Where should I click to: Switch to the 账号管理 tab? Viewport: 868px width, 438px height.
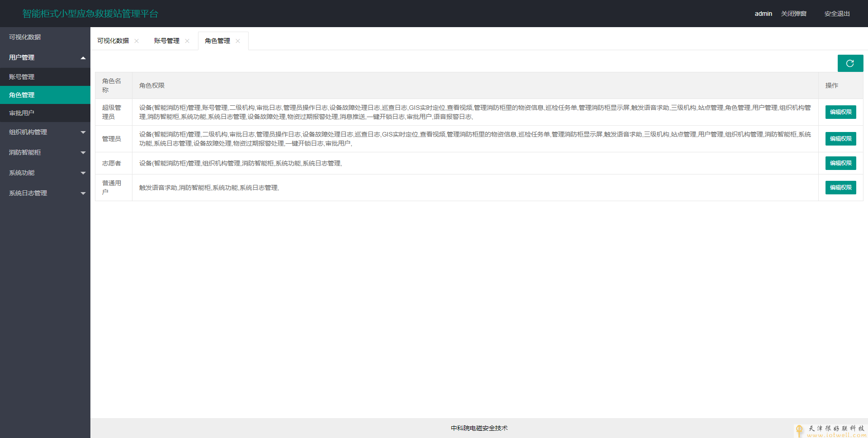pos(167,41)
